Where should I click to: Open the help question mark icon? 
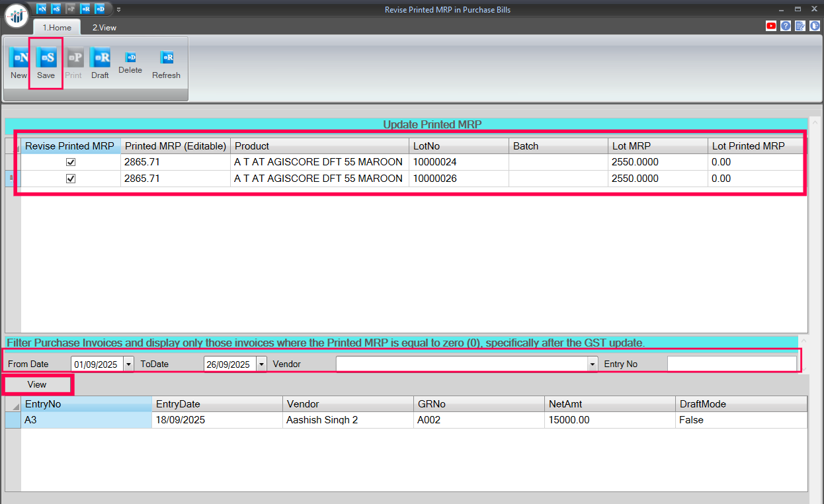pyautogui.click(x=786, y=26)
